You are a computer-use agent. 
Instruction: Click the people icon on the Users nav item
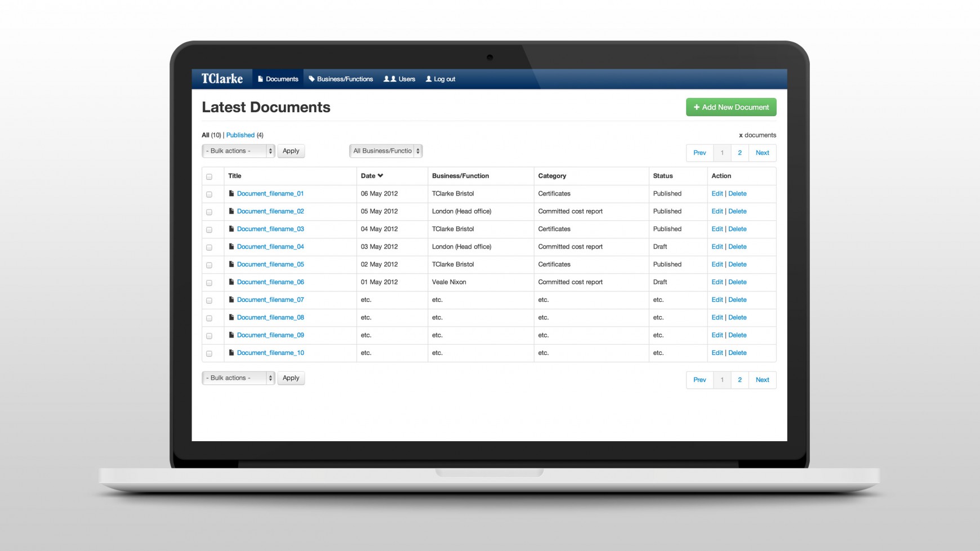tap(389, 79)
